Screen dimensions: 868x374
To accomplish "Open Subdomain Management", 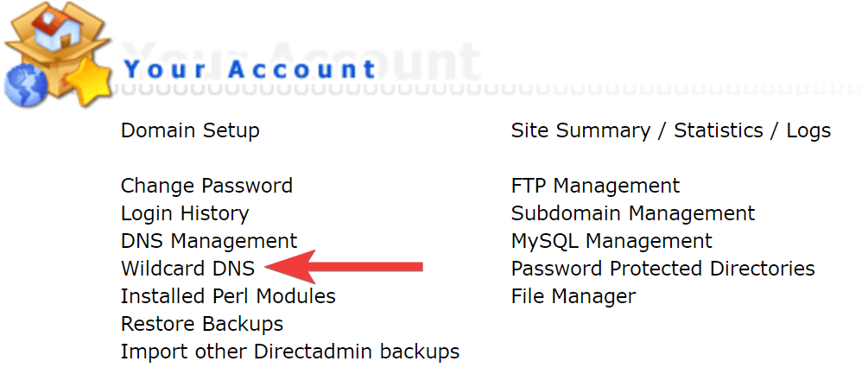I will point(633,213).
